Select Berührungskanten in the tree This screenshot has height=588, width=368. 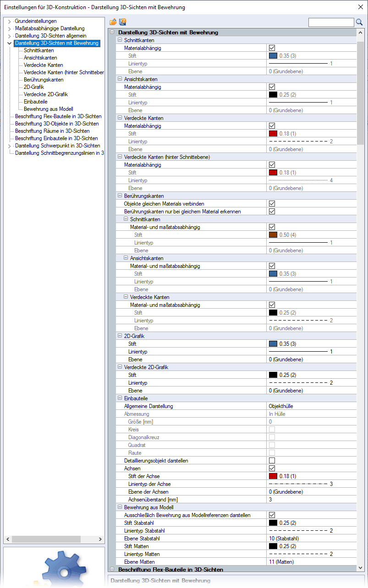point(44,80)
